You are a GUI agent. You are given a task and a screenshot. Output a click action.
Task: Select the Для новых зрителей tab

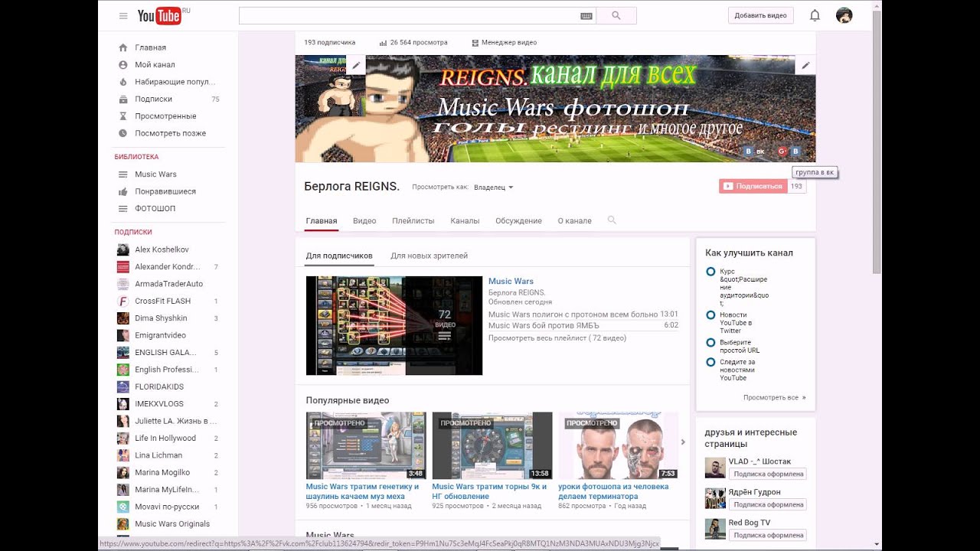[429, 256]
